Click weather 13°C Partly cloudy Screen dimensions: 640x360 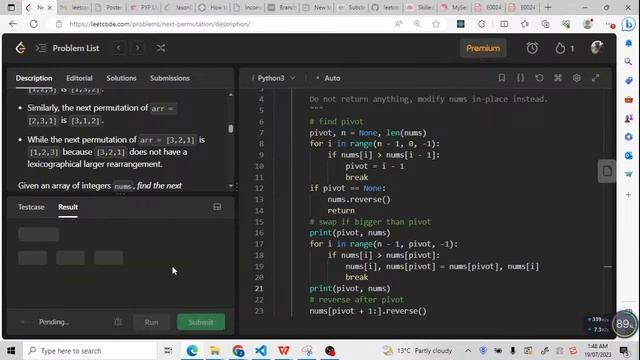(417, 351)
